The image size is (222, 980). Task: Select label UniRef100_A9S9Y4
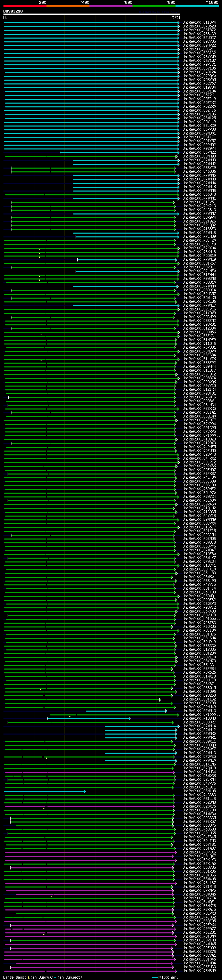point(199,149)
